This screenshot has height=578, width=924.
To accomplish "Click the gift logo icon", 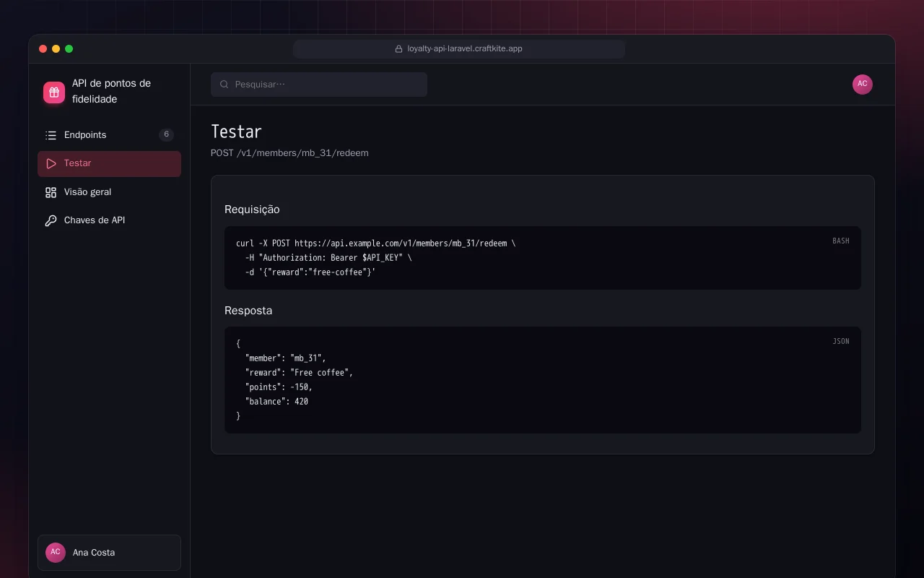I will [x=54, y=92].
